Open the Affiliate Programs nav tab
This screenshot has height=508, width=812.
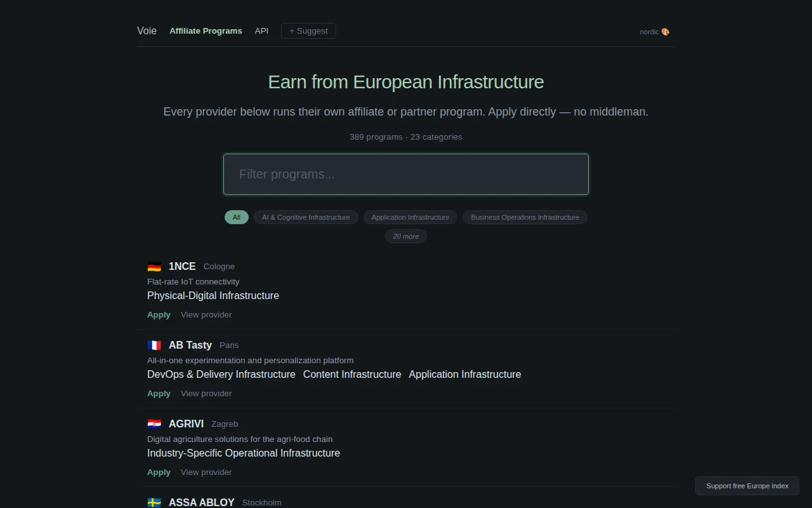tap(206, 30)
